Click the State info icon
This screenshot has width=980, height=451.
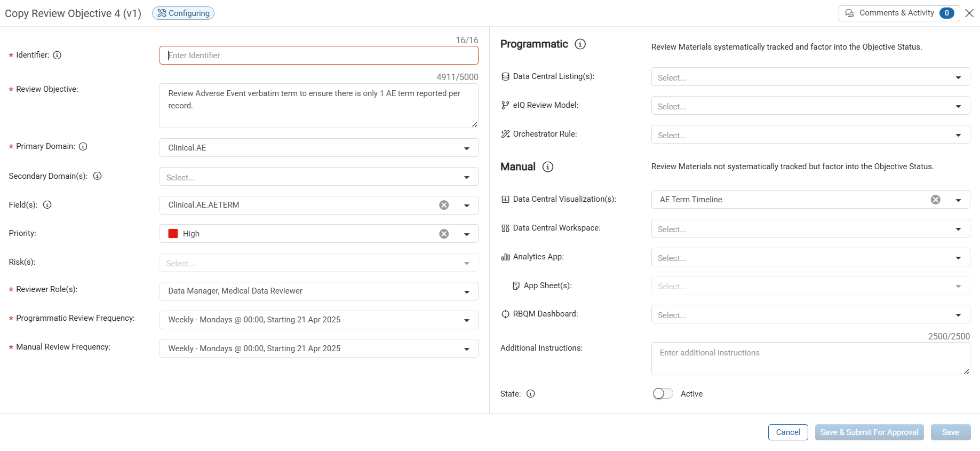pyautogui.click(x=531, y=393)
